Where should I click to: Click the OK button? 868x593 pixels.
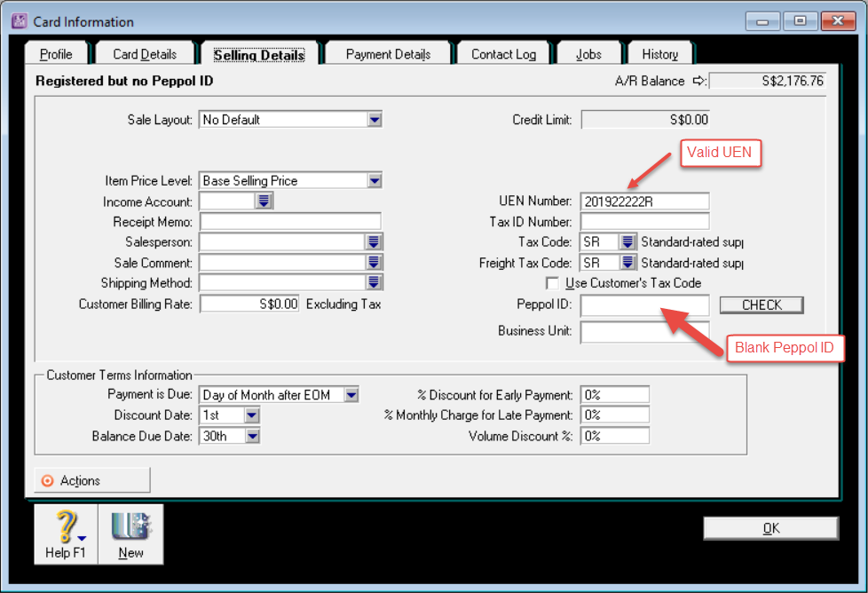point(770,528)
